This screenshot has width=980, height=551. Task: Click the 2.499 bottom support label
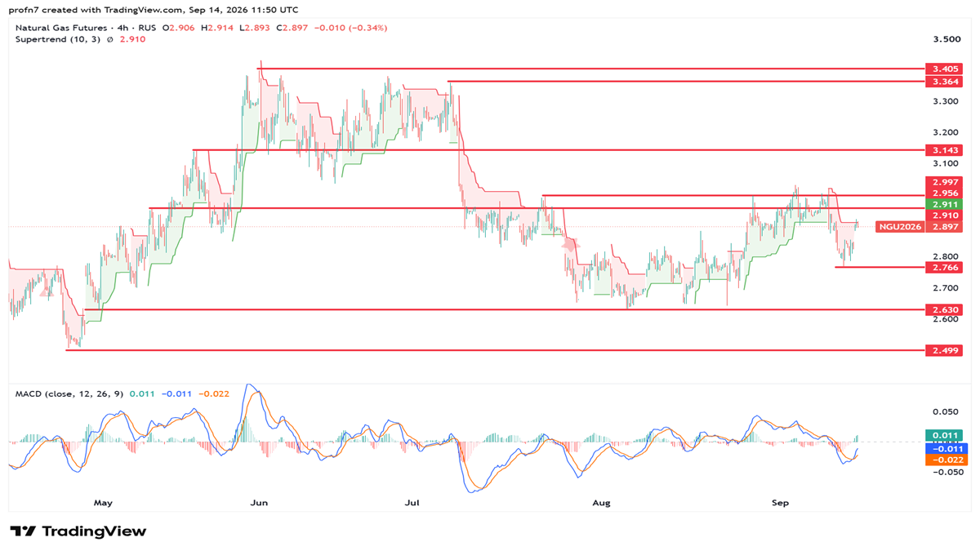click(943, 351)
